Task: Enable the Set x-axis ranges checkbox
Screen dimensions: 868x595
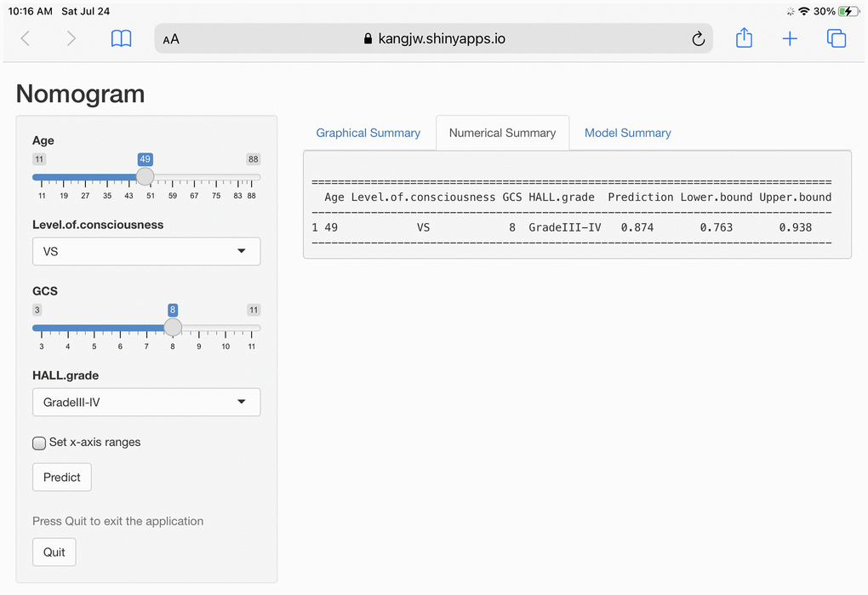Action: (x=39, y=443)
